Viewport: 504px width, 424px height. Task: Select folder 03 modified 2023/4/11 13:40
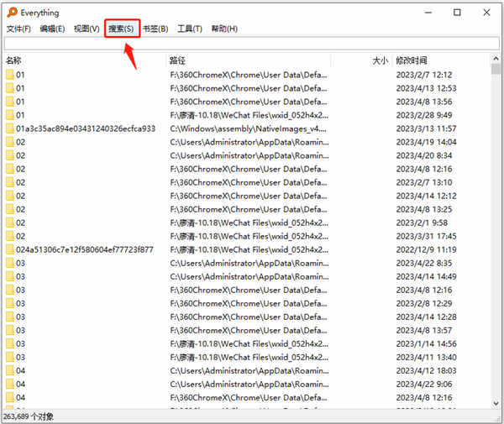click(x=15, y=357)
